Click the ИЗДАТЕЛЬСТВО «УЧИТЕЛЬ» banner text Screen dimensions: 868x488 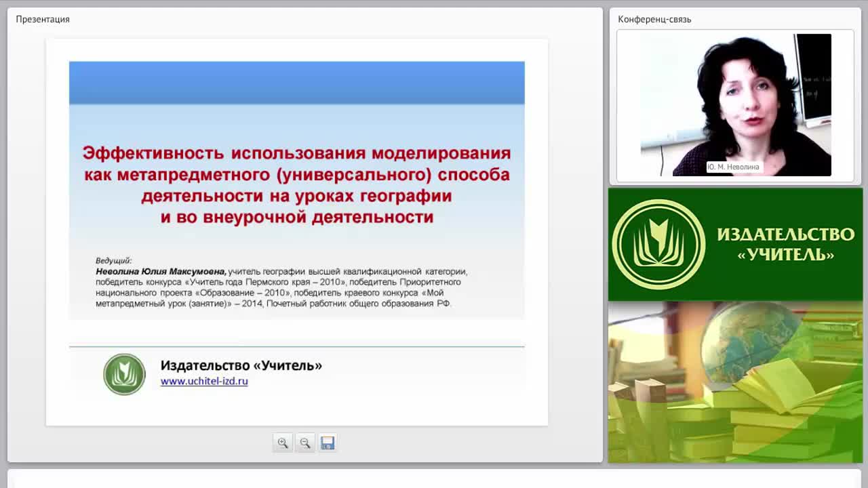(x=785, y=244)
